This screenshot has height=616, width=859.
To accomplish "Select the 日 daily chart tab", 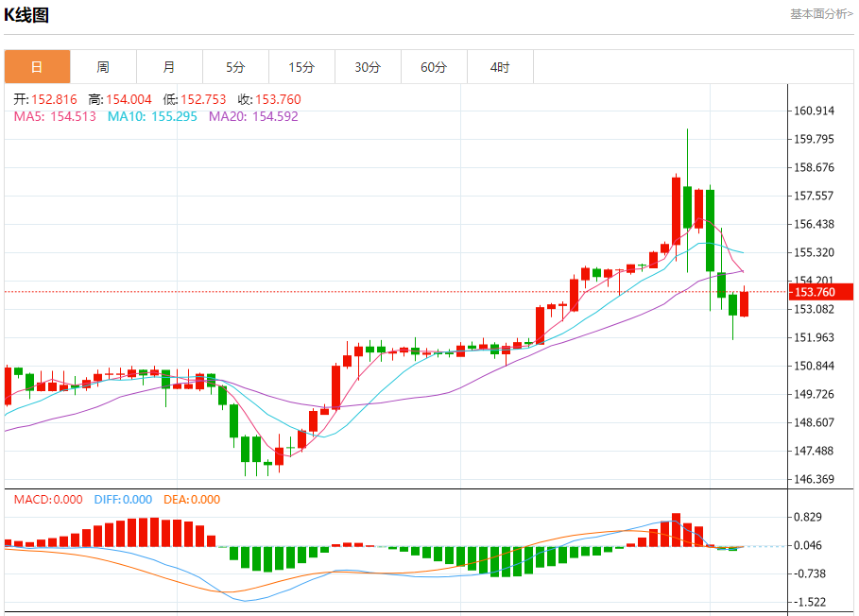I will [37, 67].
